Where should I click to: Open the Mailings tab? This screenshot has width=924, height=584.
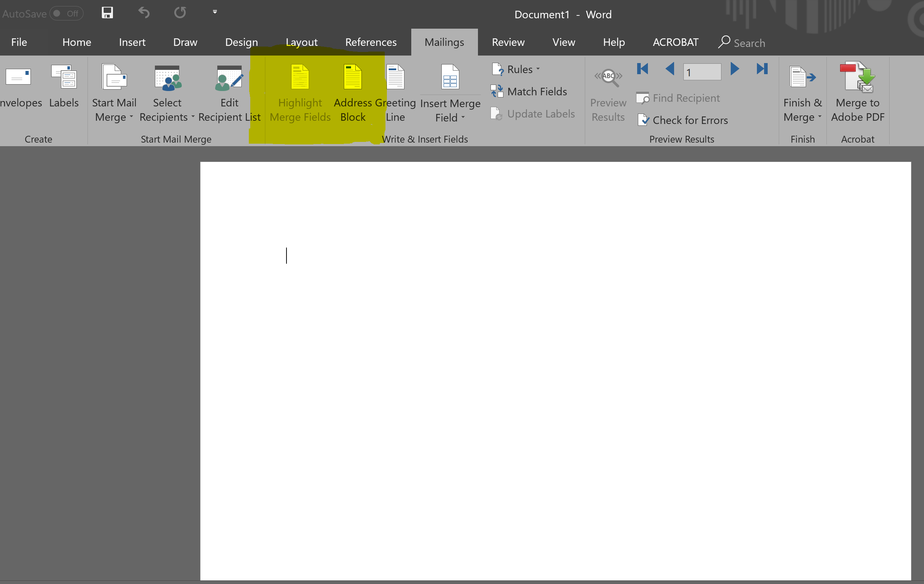click(x=444, y=42)
